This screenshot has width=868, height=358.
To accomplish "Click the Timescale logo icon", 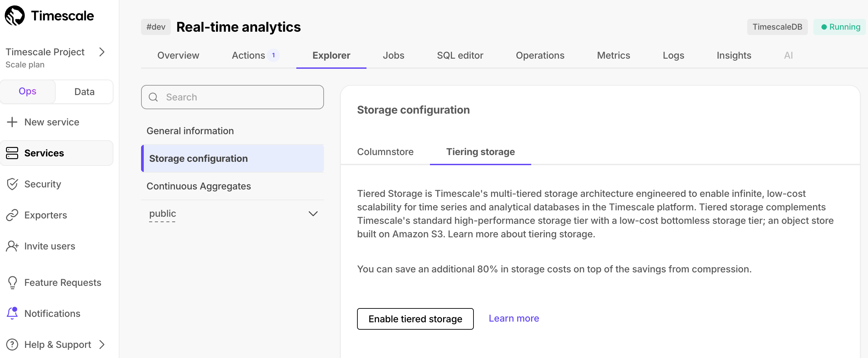I will pos(15,16).
